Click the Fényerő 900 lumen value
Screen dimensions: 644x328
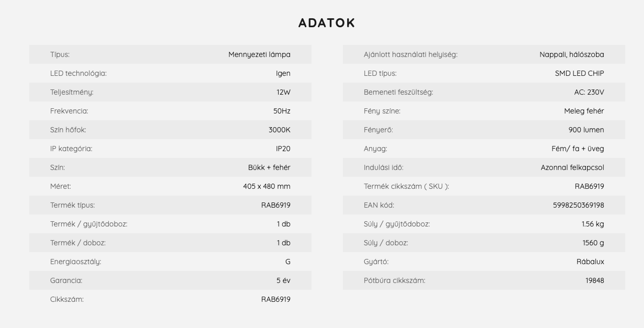(586, 130)
